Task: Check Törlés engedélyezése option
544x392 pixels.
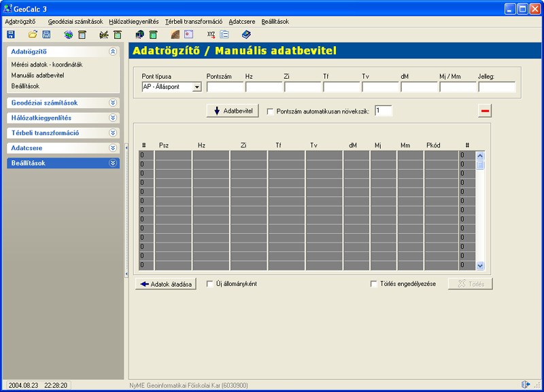Action: (373, 284)
